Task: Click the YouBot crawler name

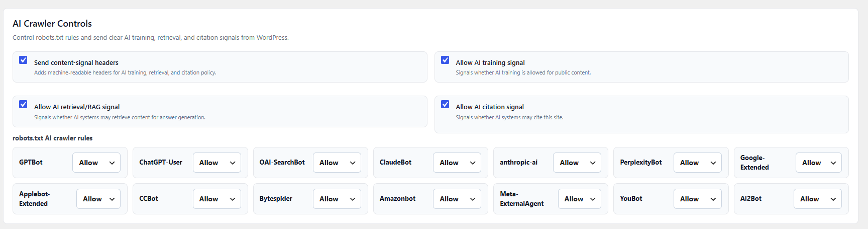Action: pyautogui.click(x=631, y=198)
